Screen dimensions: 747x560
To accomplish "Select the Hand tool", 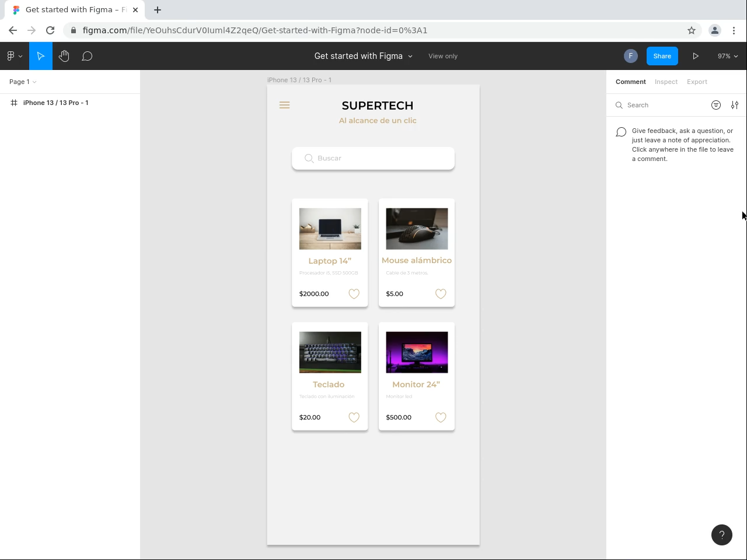I will point(64,56).
